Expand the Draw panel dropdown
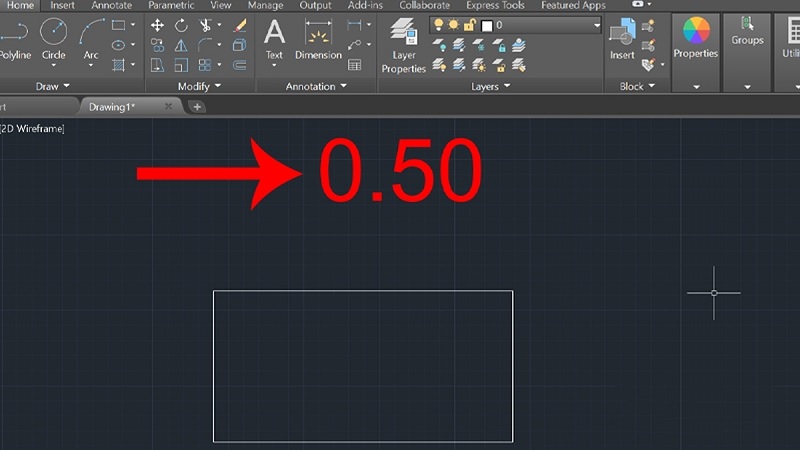Image resolution: width=800 pixels, height=450 pixels. [53, 86]
